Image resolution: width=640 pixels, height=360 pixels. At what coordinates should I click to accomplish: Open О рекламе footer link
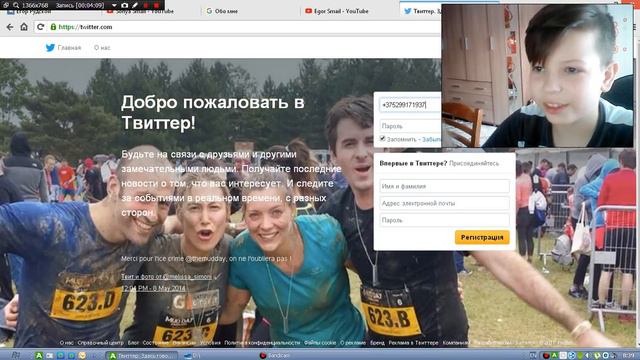(353, 343)
